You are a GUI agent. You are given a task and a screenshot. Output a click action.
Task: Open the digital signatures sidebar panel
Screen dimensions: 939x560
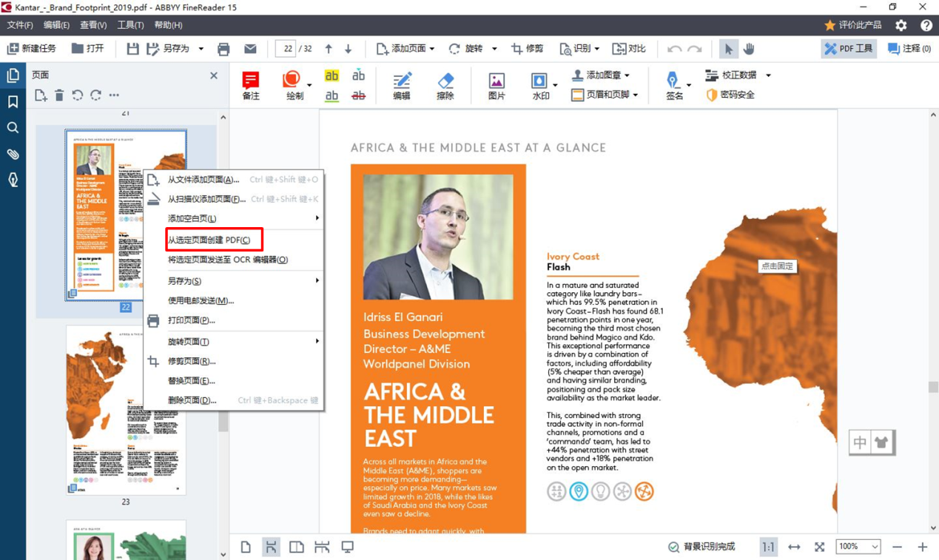(x=13, y=180)
